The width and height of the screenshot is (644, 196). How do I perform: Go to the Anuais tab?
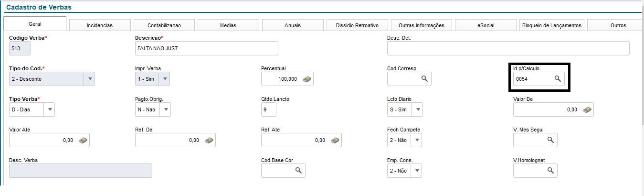tap(293, 25)
